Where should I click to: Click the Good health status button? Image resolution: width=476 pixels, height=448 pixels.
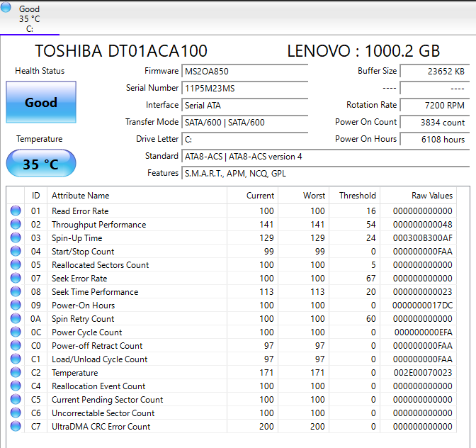[41, 102]
